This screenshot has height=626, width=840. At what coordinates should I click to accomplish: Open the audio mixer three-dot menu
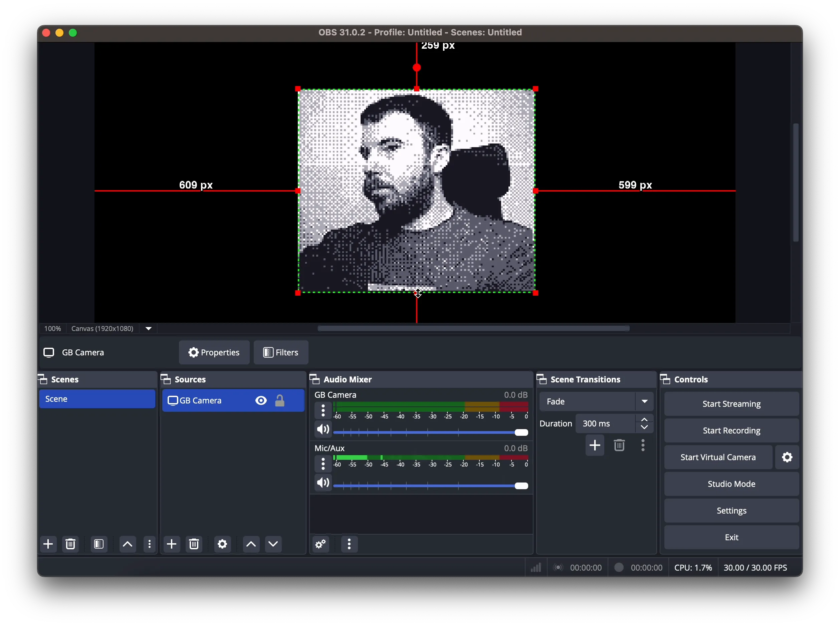point(350,545)
